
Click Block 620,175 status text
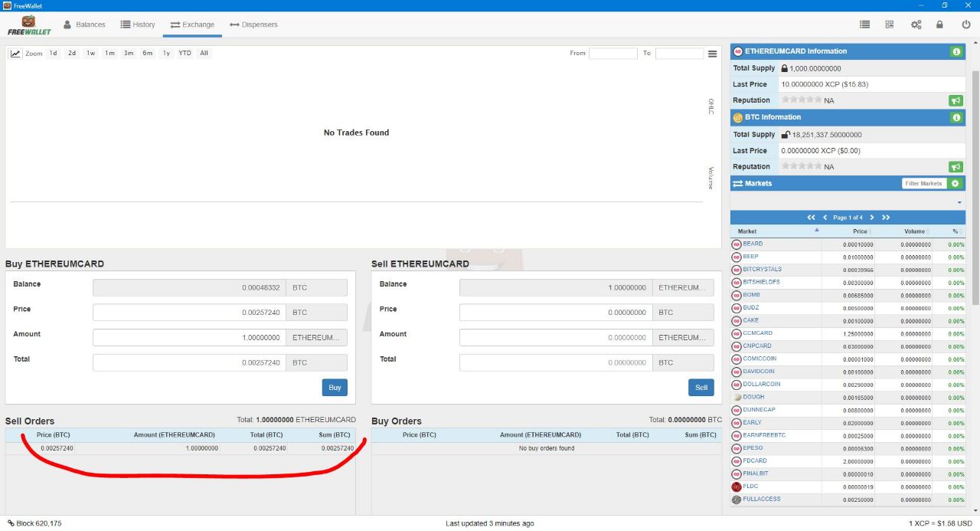(x=39, y=523)
